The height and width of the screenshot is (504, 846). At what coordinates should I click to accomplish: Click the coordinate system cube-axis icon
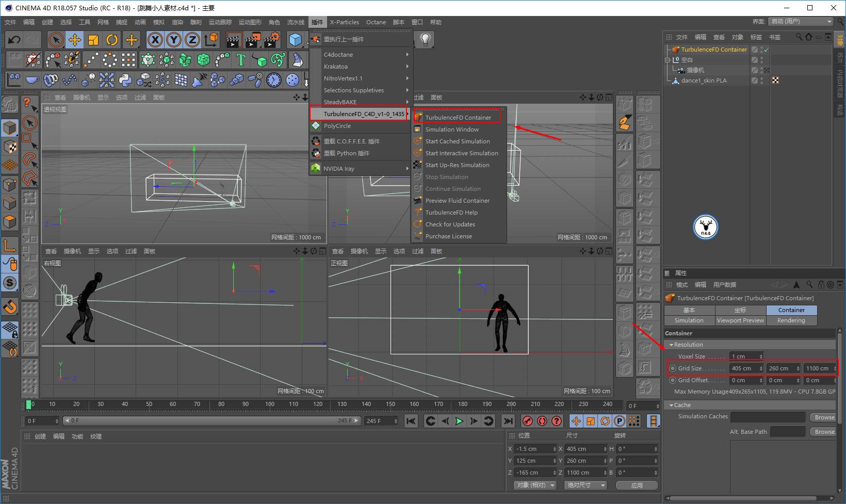coord(211,40)
